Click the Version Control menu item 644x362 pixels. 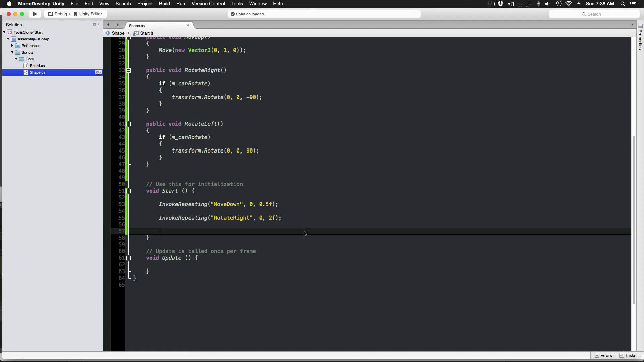pyautogui.click(x=208, y=4)
